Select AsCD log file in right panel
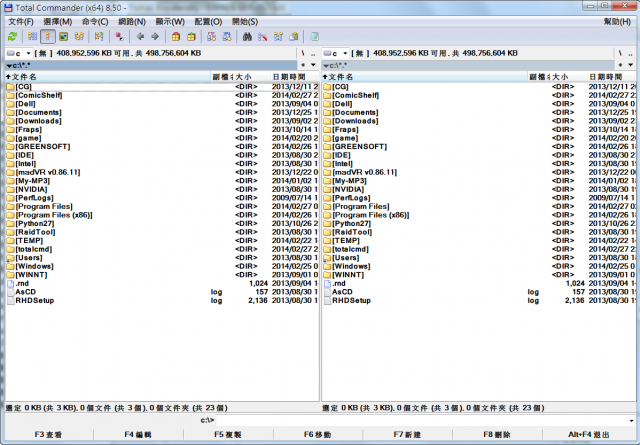This screenshot has width=640, height=445. tap(479, 292)
